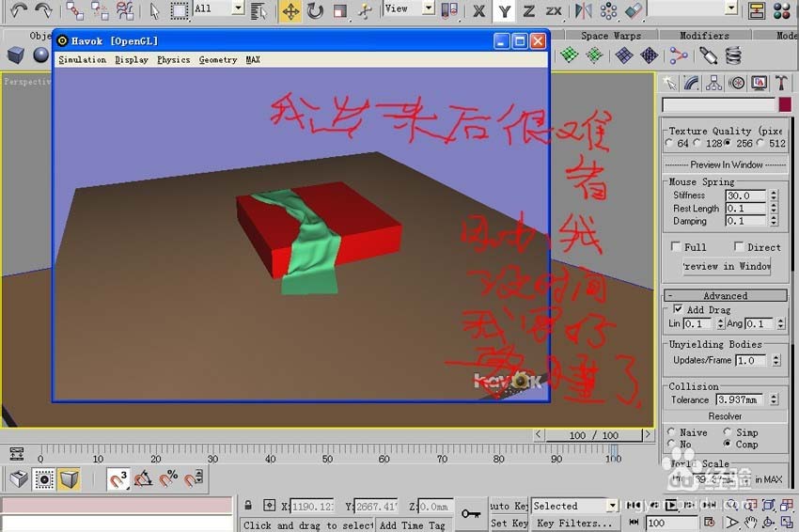Open the Display menu in Havok window
Viewport: 799px width, 532px height.
point(132,59)
